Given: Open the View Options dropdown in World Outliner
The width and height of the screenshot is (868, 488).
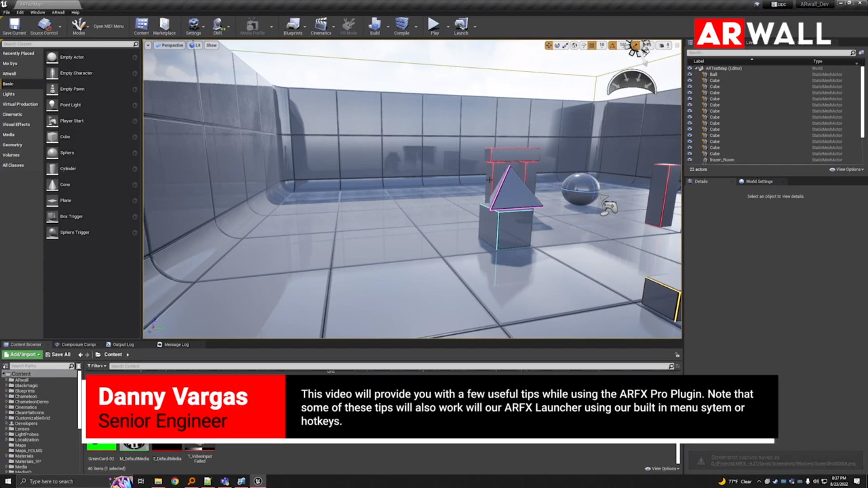Looking at the screenshot, I should tap(846, 169).
